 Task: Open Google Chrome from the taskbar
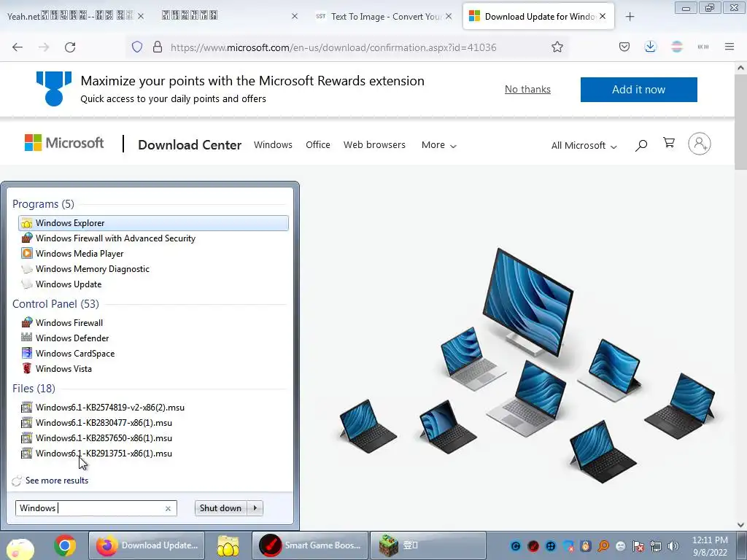[x=65, y=545]
